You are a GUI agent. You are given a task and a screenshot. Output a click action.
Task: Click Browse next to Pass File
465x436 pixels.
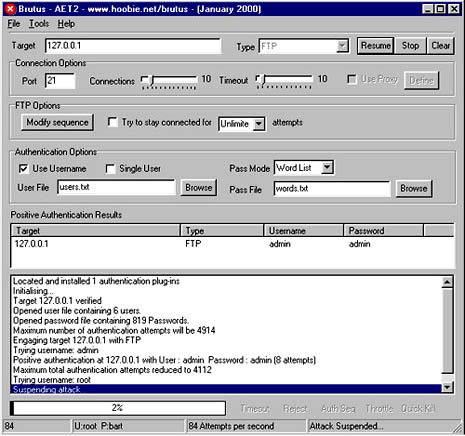pyautogui.click(x=414, y=189)
